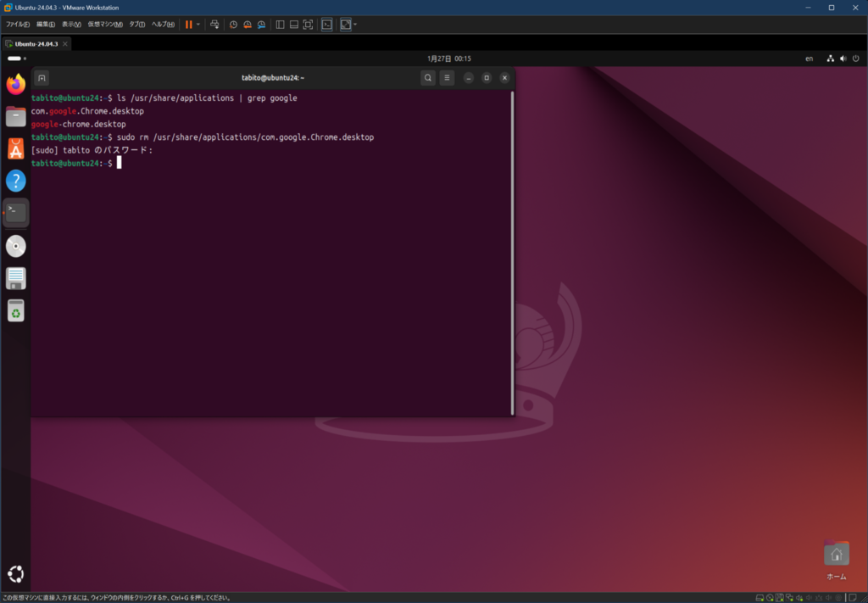This screenshot has height=603, width=868.
Task: Click the terminal search icon
Action: (x=427, y=78)
